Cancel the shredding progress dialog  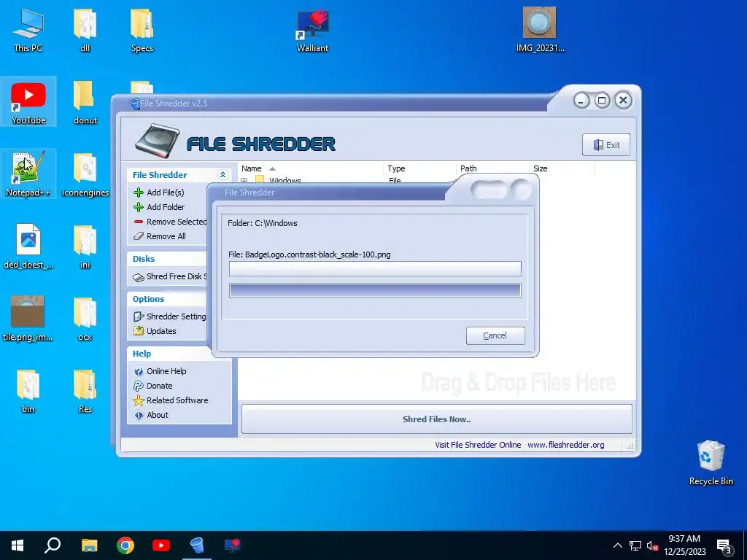point(495,335)
